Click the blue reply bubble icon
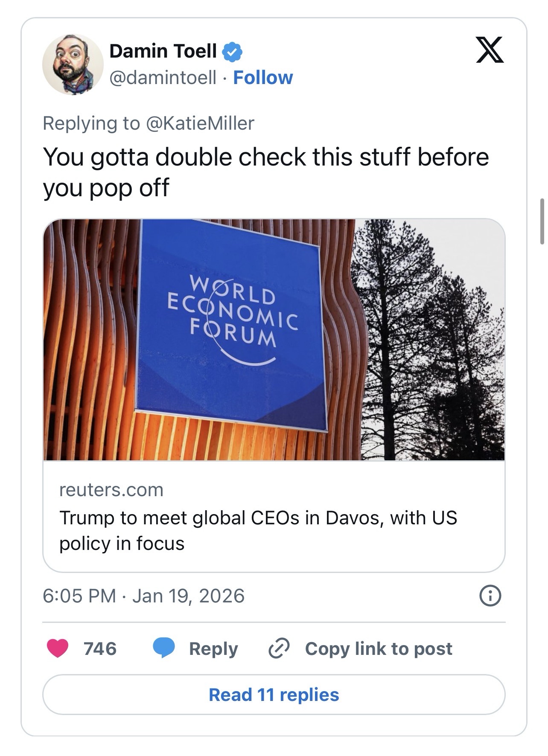 (x=164, y=648)
